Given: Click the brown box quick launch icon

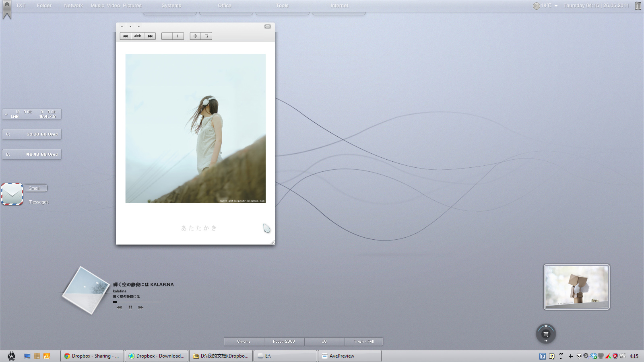Looking at the screenshot, I should click(x=37, y=356).
